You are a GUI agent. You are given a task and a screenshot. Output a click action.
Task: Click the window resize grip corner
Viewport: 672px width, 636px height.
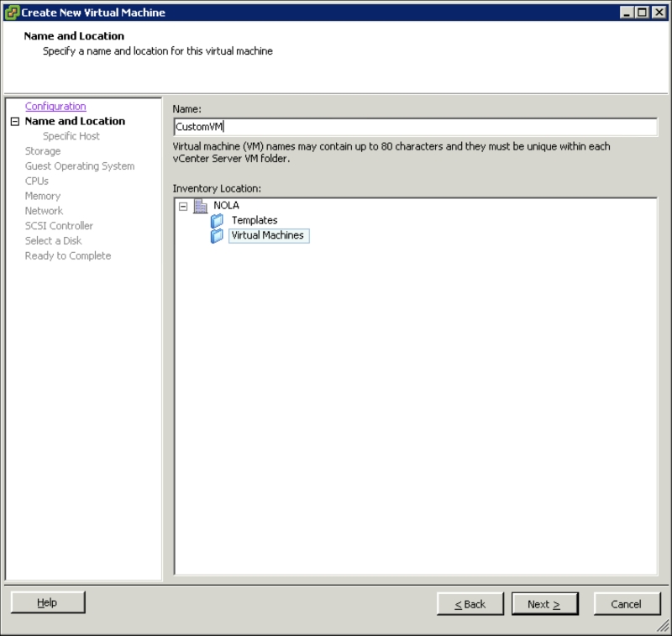coord(663,626)
